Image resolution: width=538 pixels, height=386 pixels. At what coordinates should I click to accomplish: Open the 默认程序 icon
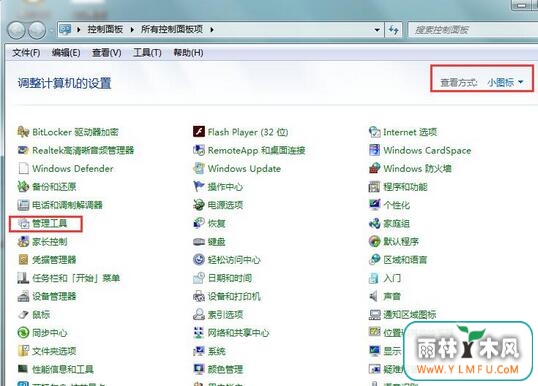(x=375, y=242)
